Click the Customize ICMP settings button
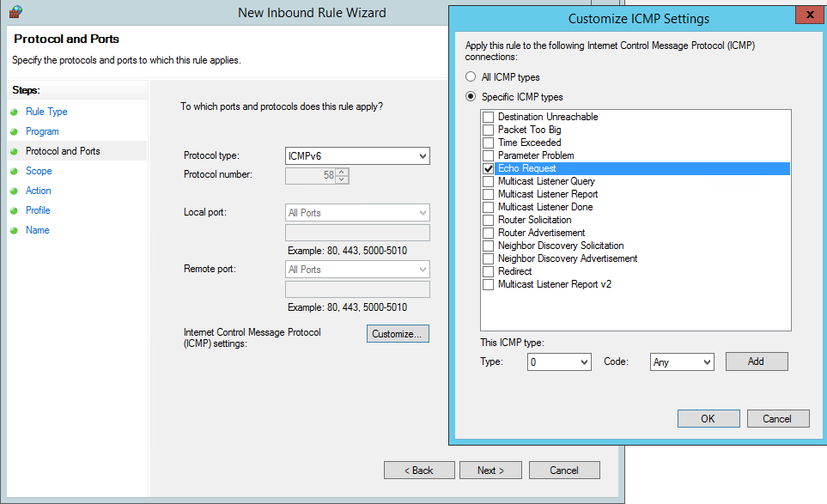The width and height of the screenshot is (827, 504). coord(398,334)
